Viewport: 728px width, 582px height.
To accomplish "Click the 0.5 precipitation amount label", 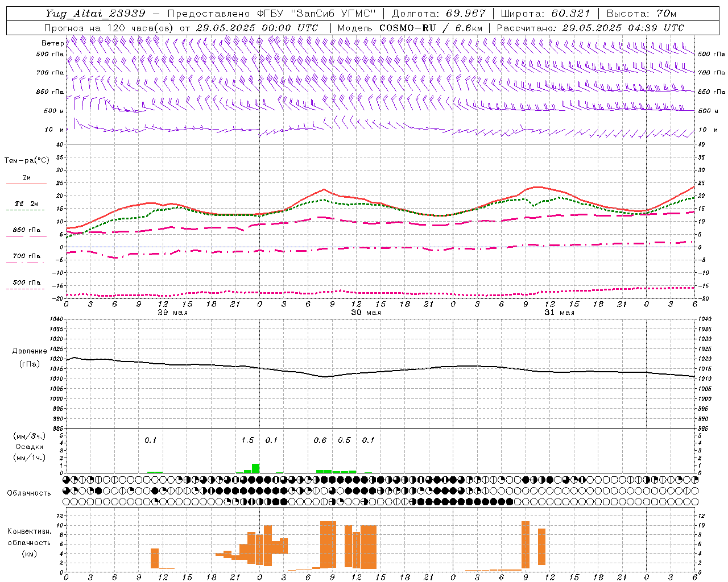I will (x=344, y=440).
